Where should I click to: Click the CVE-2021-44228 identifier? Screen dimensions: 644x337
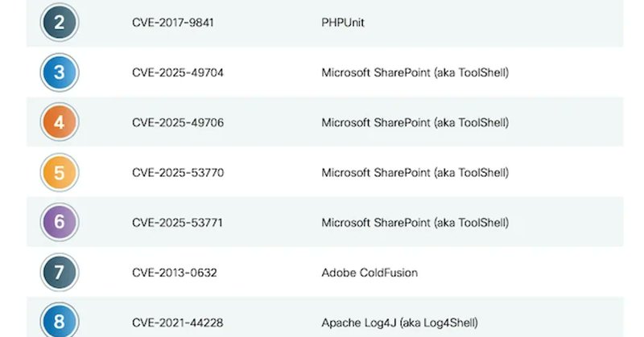[177, 323]
